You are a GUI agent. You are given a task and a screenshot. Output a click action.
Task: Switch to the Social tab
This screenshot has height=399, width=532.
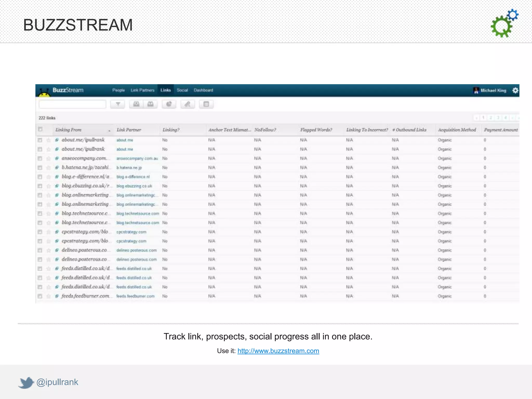pos(182,90)
